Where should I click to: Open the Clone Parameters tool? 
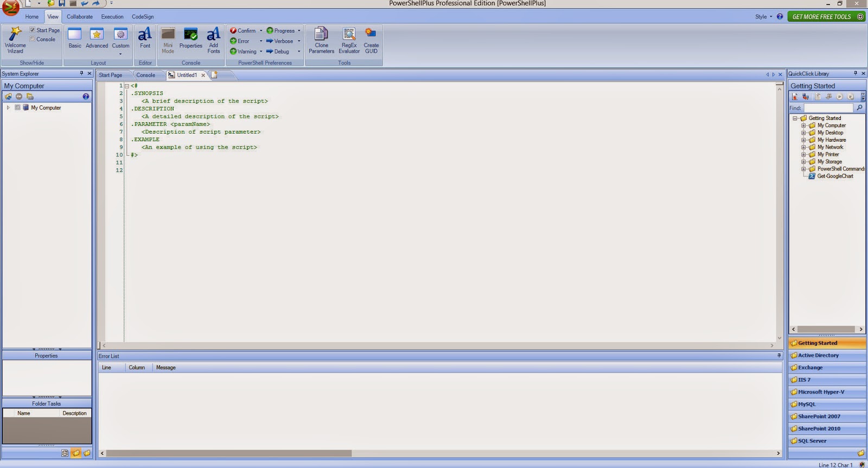click(x=321, y=40)
